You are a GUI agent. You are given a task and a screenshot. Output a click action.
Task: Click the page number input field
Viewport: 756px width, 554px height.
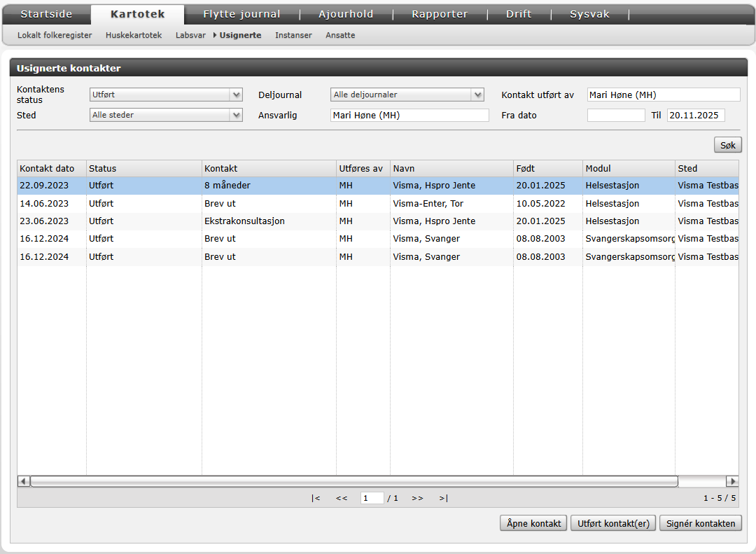pyautogui.click(x=372, y=498)
